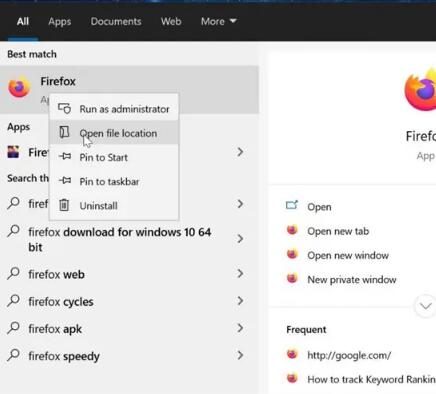Click the Run as administrator shield icon
Image resolution: width=436 pixels, height=394 pixels.
pos(64,109)
